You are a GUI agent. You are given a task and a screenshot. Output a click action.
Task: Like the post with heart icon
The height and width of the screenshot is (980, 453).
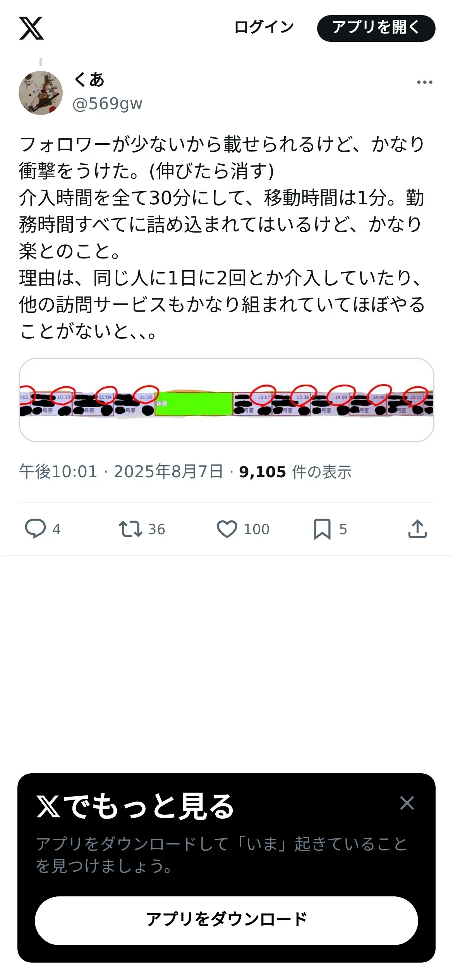(227, 529)
